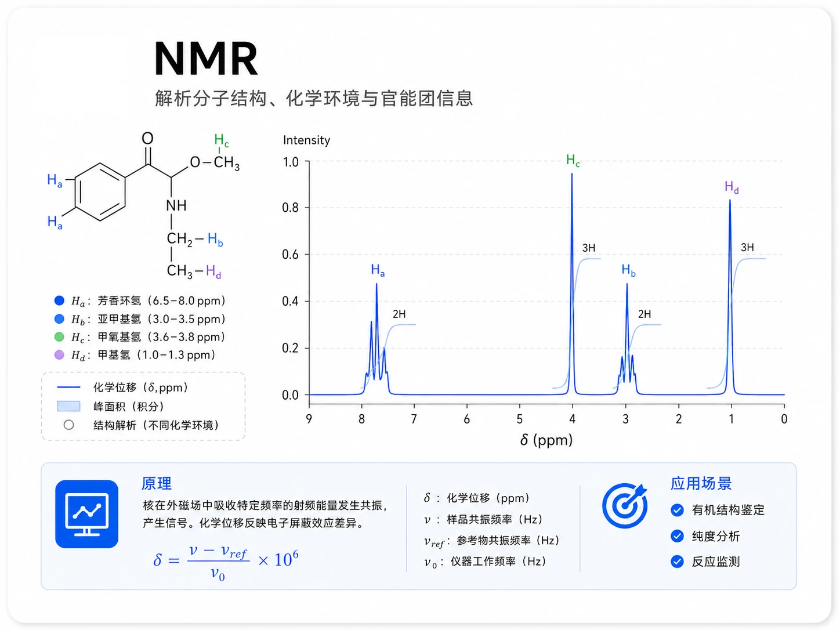
Task: Click the 3H integration label near 4 ppm
Action: (589, 248)
